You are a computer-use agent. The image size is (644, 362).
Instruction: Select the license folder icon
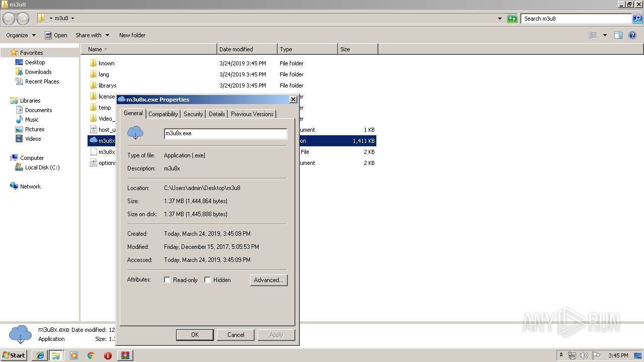tap(93, 97)
